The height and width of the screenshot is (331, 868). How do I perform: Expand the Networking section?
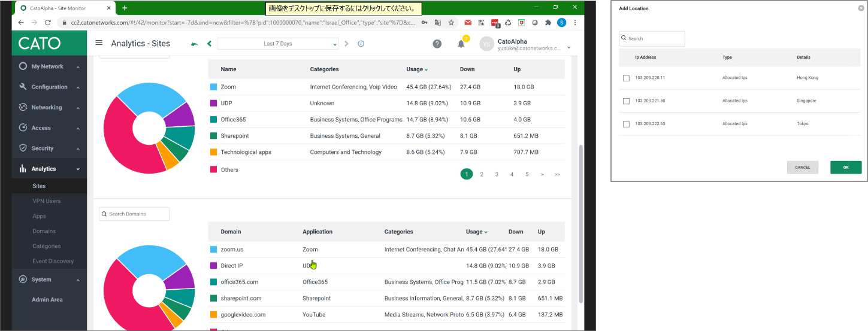coord(78,108)
